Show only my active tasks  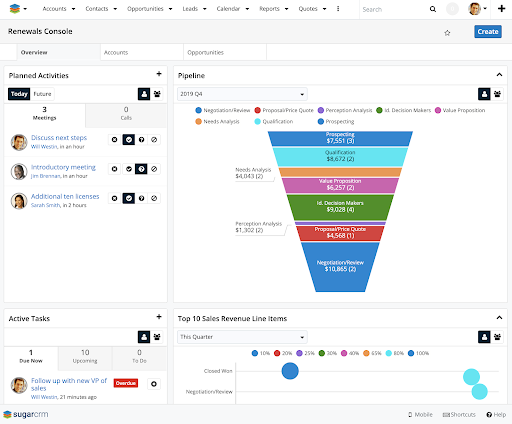click(x=144, y=337)
